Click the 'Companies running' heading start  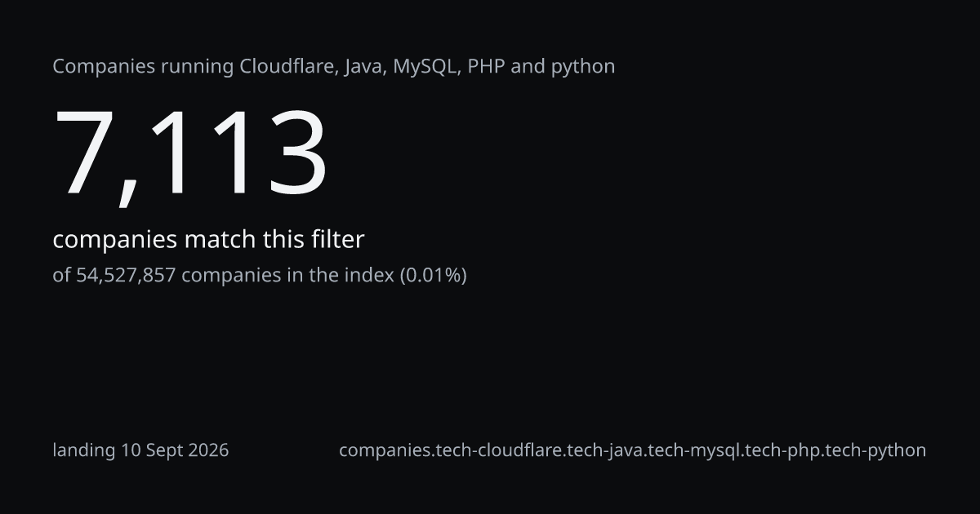[x=143, y=67]
